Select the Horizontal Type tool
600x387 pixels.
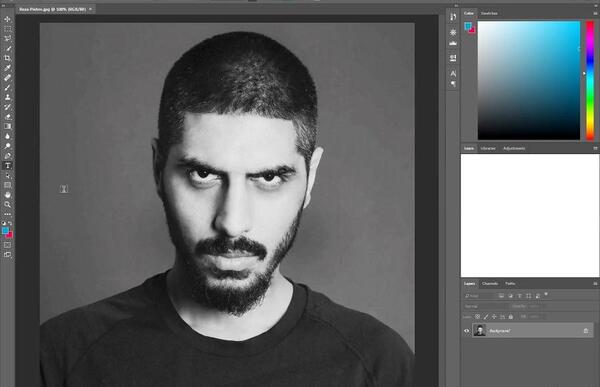point(8,166)
